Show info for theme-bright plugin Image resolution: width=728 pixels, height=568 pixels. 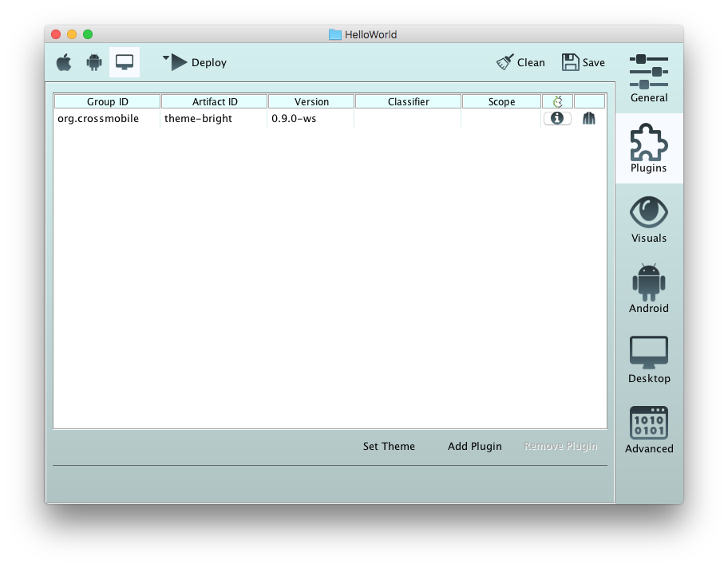point(557,118)
